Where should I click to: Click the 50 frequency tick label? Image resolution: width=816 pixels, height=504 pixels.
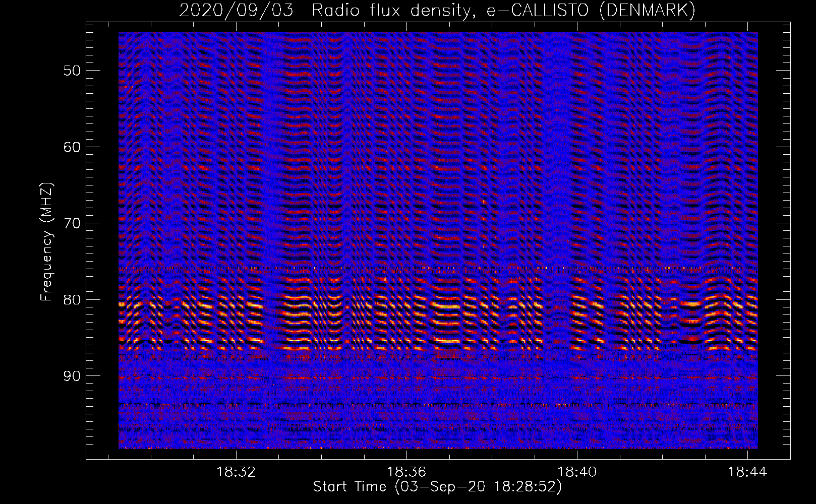click(72, 71)
